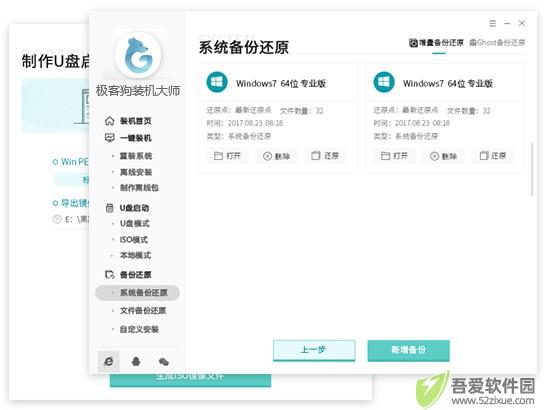Go back with the 上一步 button
Screen dimensions: 544x410
coord(314,350)
